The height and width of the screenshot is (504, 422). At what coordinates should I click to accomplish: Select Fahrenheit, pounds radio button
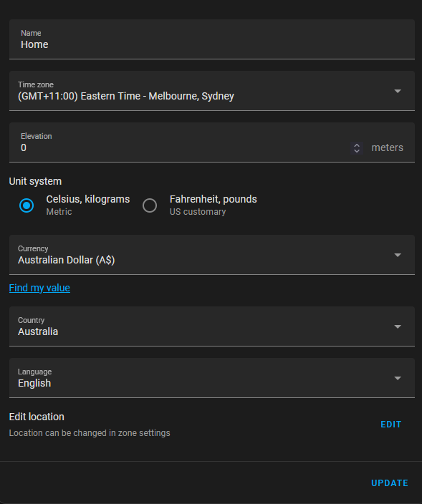coord(150,205)
